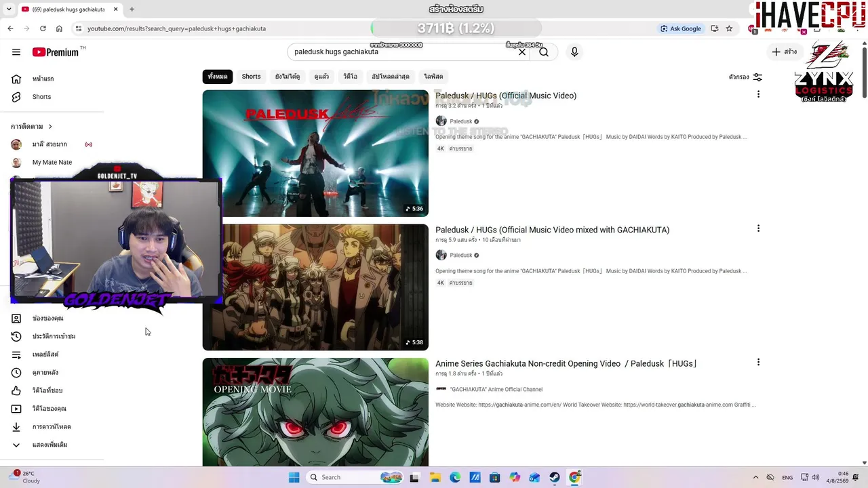
Task: Open File Explorer from the taskbar
Action: (x=435, y=477)
